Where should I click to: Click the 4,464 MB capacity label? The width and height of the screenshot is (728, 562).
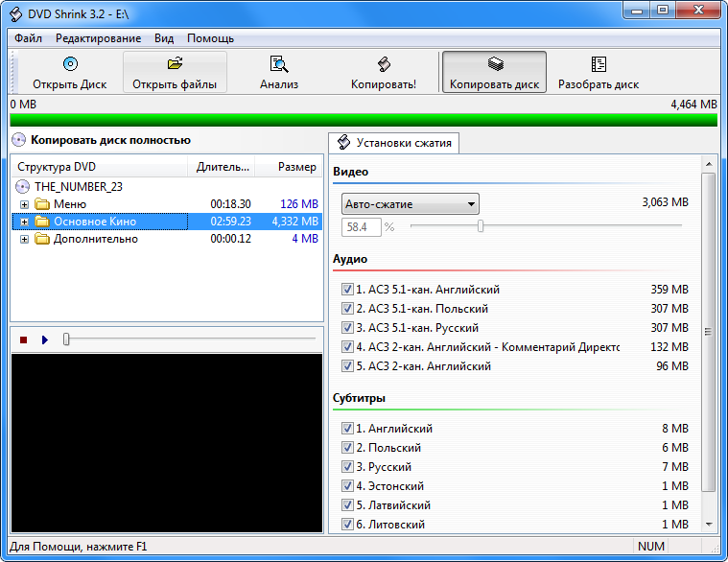(x=693, y=105)
